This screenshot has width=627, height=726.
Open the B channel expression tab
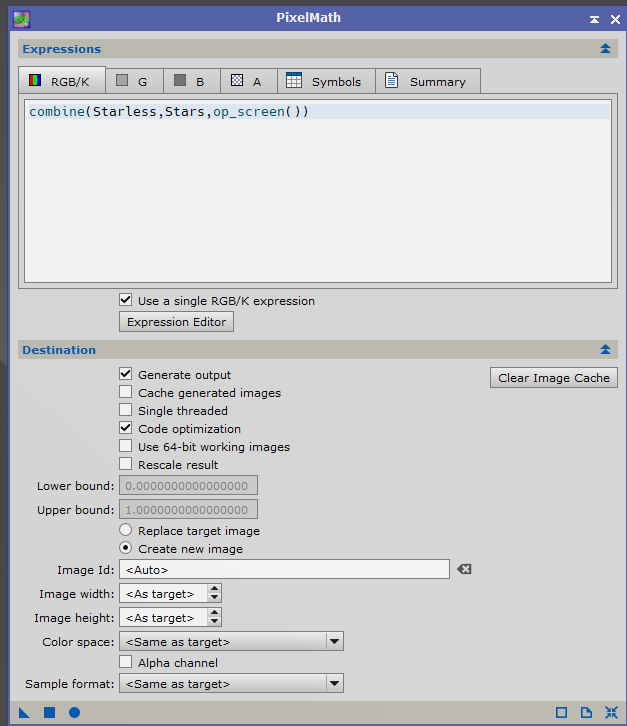[x=192, y=81]
